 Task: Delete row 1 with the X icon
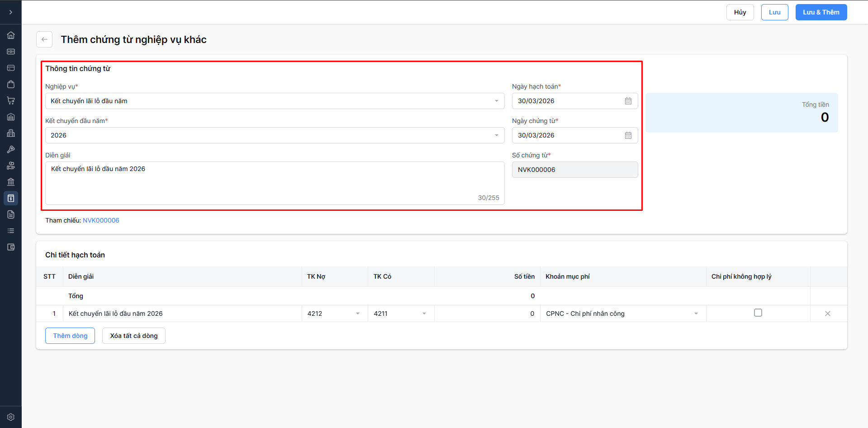coord(827,314)
